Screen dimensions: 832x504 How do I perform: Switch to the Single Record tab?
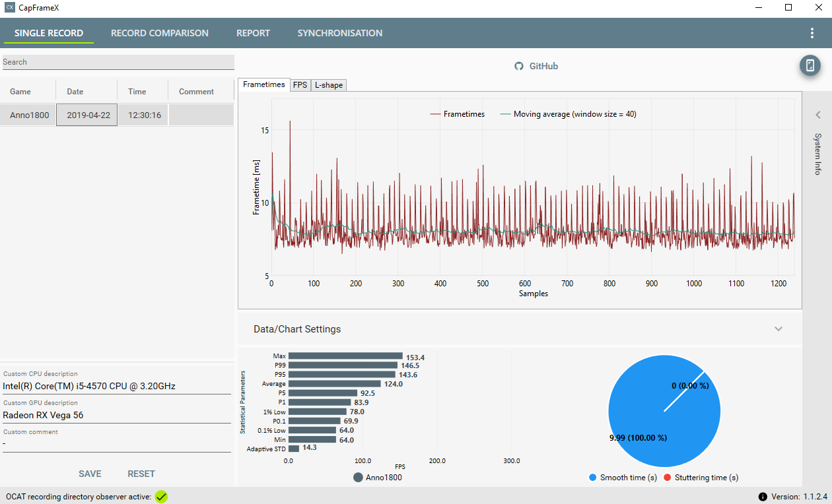(x=49, y=33)
